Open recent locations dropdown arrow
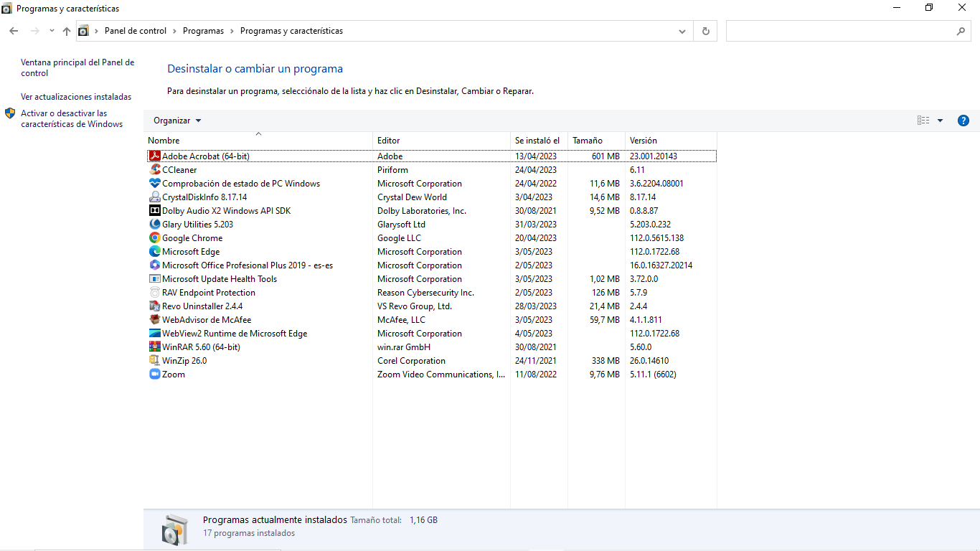This screenshot has height=551, width=980. click(52, 31)
